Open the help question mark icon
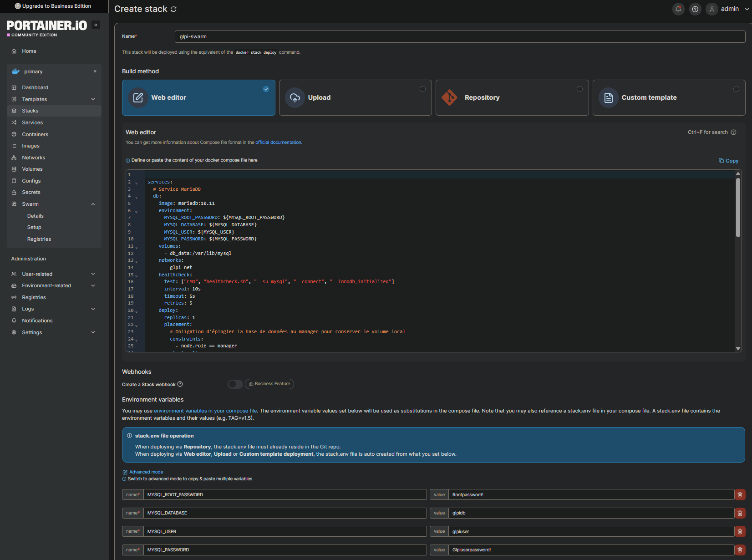Screen dimensions: 752x560 [x=695, y=9]
